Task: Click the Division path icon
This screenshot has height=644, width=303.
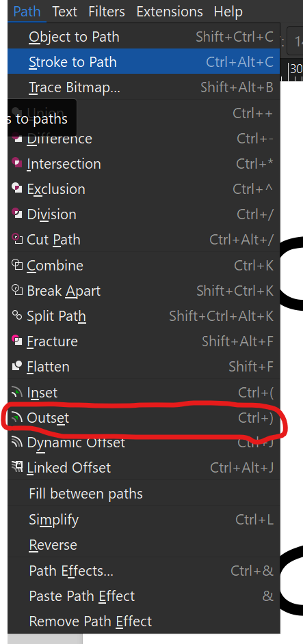Action: pos(17,214)
